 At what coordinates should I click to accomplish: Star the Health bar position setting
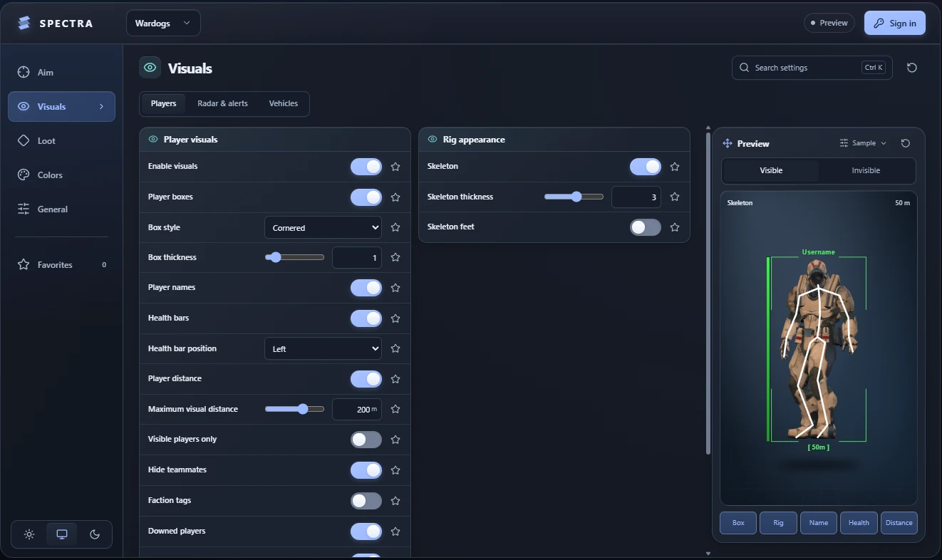(x=395, y=349)
